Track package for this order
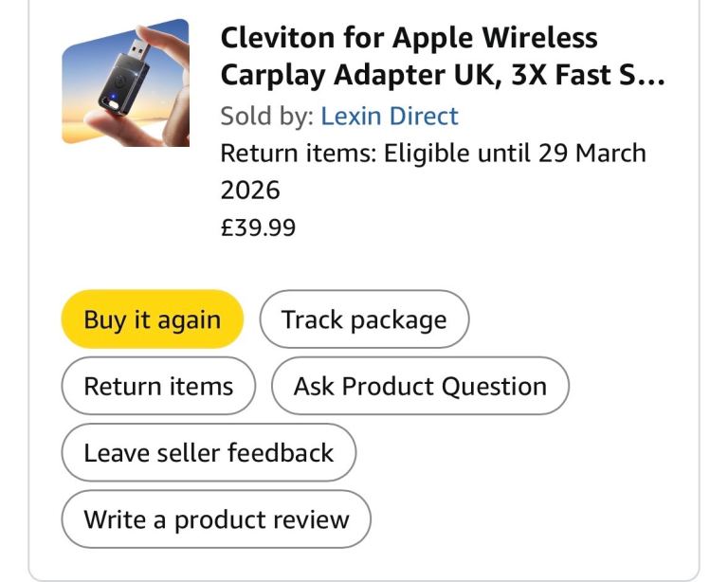 click(x=364, y=319)
